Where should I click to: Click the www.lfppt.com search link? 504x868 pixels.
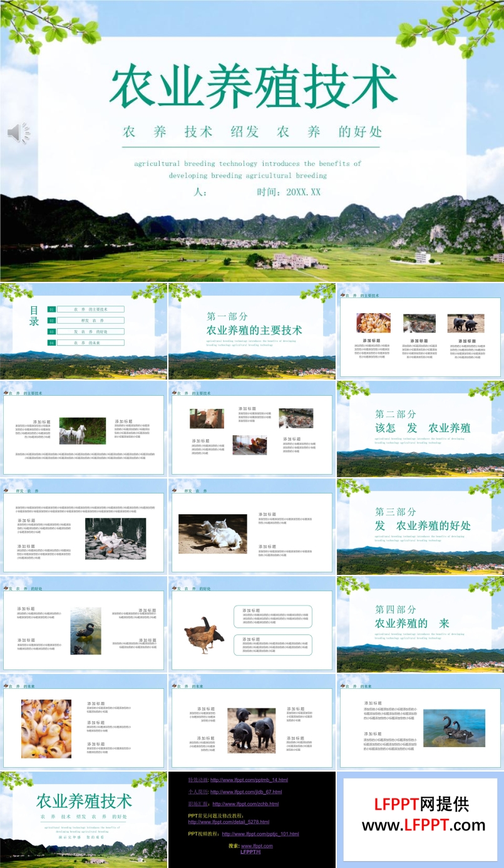tap(257, 845)
